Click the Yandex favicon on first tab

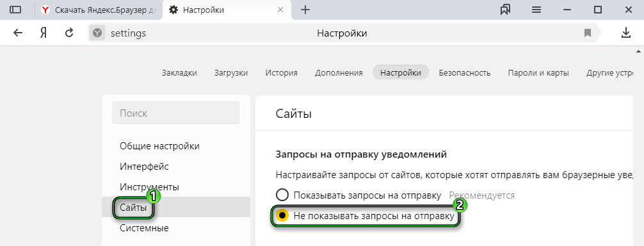click(46, 10)
